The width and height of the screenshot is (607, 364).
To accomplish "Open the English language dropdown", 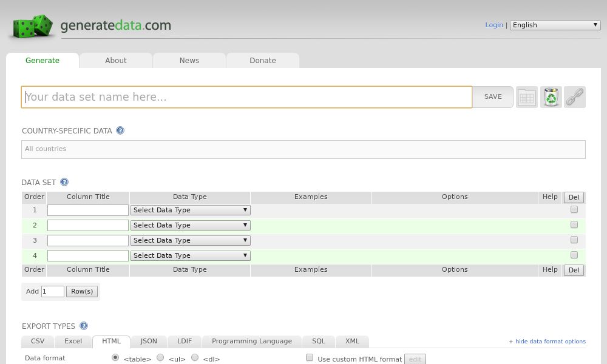I will [555, 25].
